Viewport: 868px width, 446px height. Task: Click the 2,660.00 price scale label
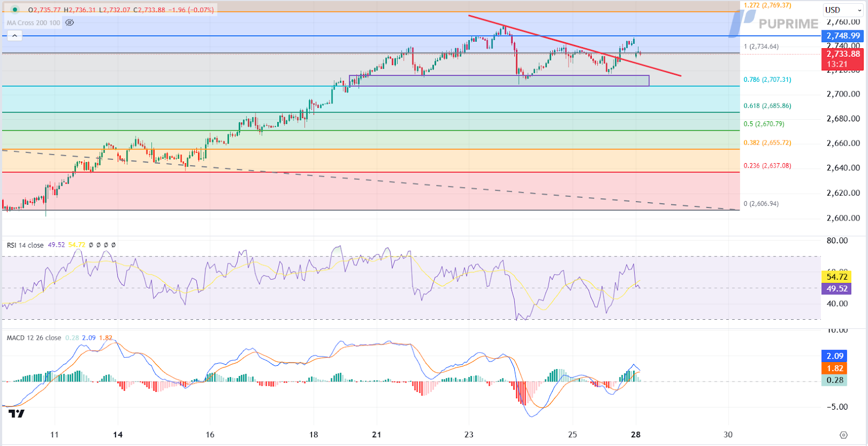[x=843, y=143]
